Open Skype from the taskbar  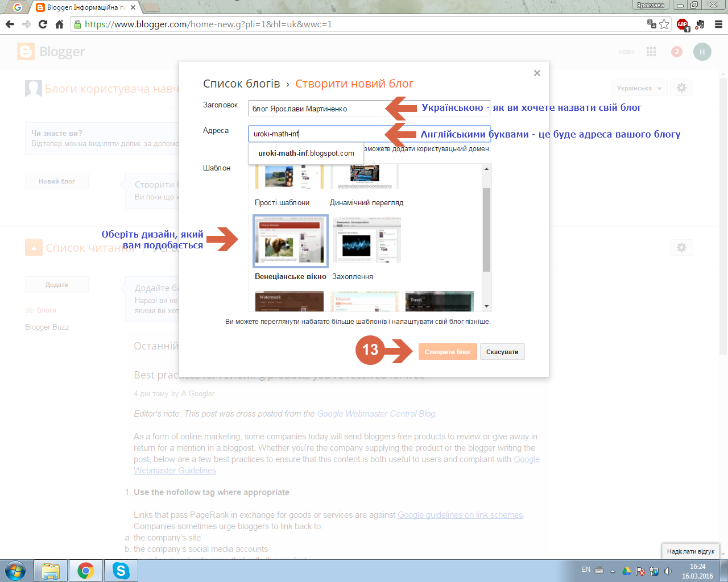tap(121, 571)
